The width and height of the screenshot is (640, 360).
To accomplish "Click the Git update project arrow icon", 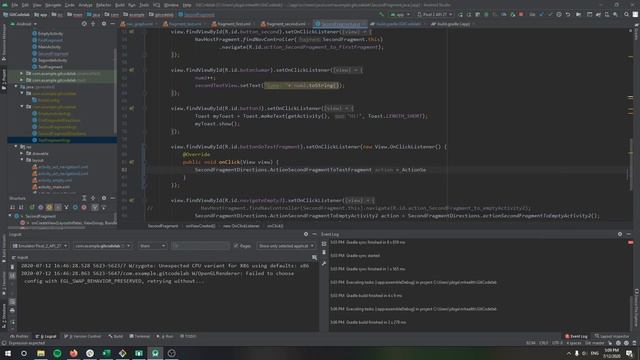I will pos(542,15).
